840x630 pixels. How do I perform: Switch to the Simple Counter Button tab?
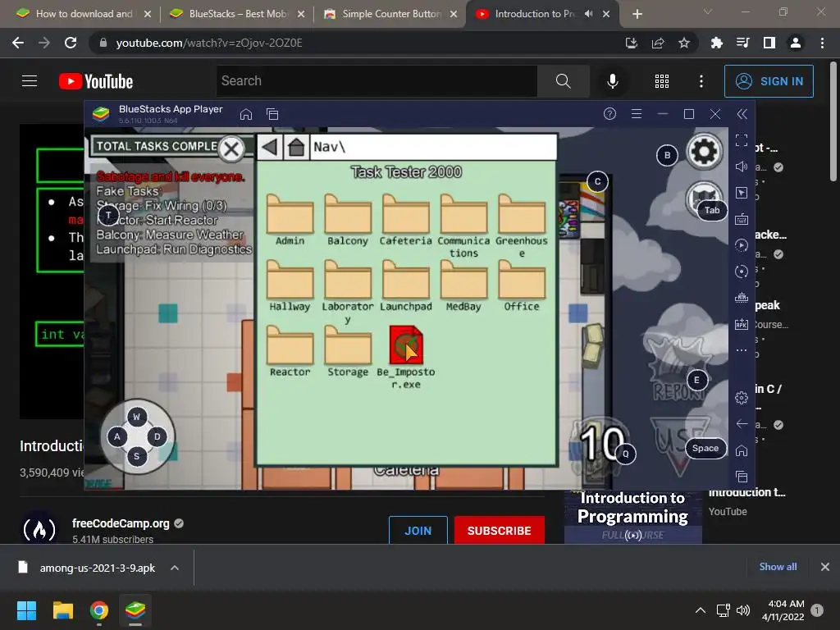[390, 14]
